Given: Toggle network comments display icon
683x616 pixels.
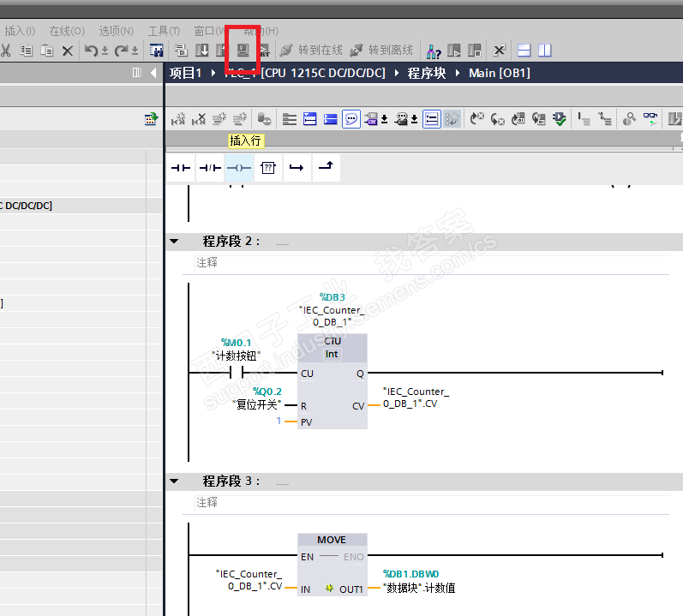Looking at the screenshot, I should pos(432,119).
